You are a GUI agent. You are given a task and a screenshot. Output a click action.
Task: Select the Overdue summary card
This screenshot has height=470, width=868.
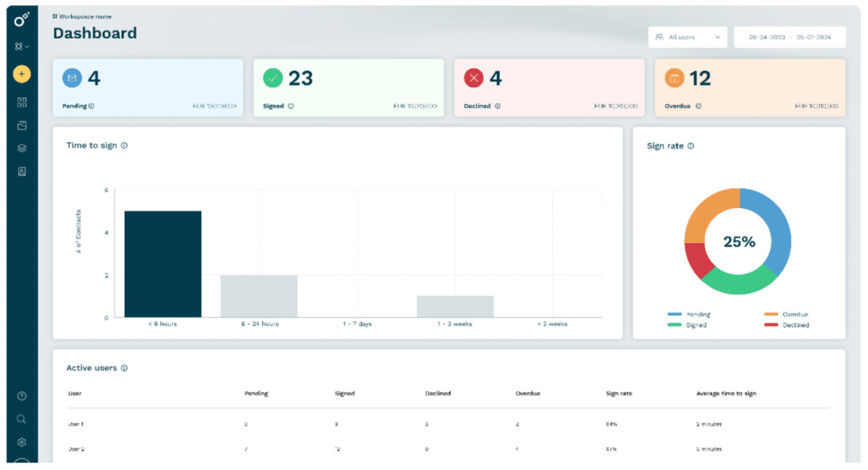pos(750,87)
